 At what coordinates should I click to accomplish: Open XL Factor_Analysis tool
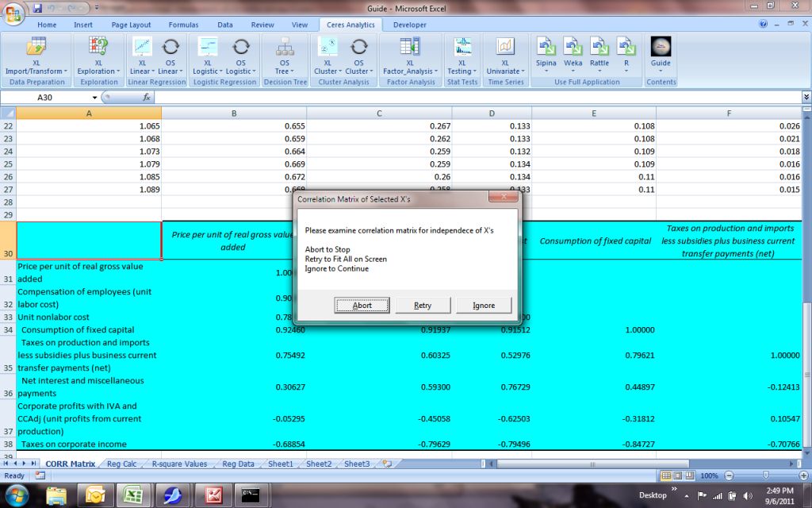(410, 56)
